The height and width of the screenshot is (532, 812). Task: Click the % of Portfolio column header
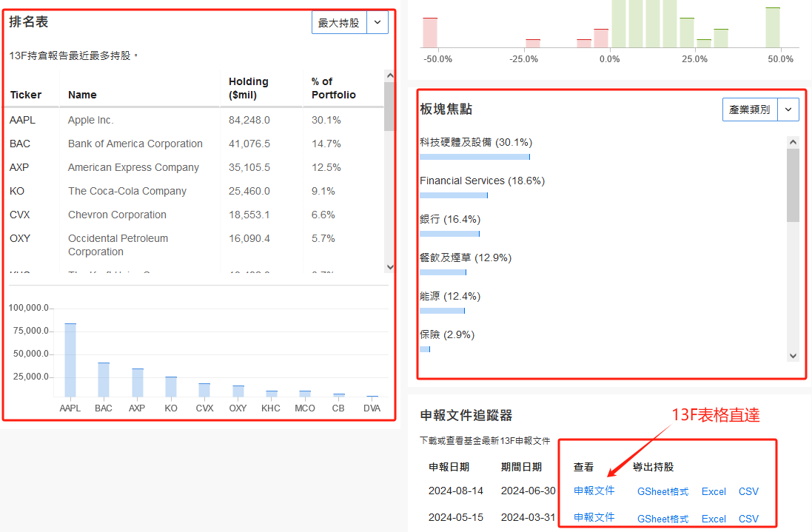333,88
